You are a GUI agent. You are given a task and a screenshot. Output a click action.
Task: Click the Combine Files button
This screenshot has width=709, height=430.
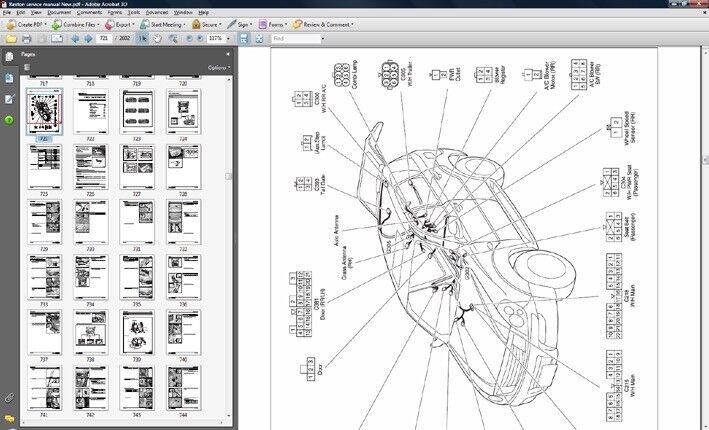tap(79, 23)
